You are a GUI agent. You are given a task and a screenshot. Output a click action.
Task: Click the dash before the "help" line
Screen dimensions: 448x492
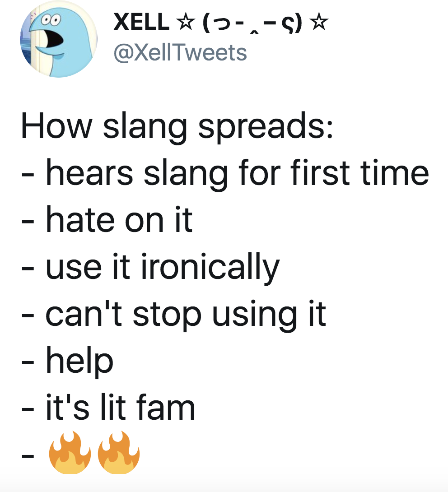coord(28,362)
